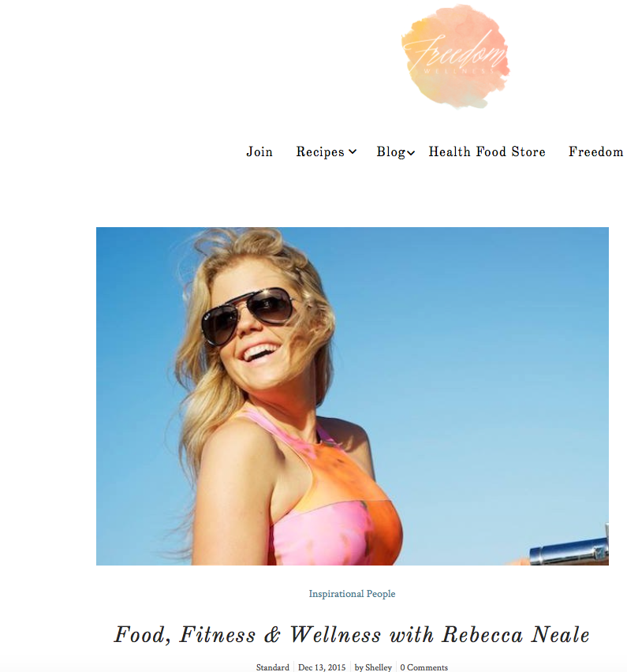
Task: Open the Rebecca Neale article title
Action: pyautogui.click(x=352, y=635)
